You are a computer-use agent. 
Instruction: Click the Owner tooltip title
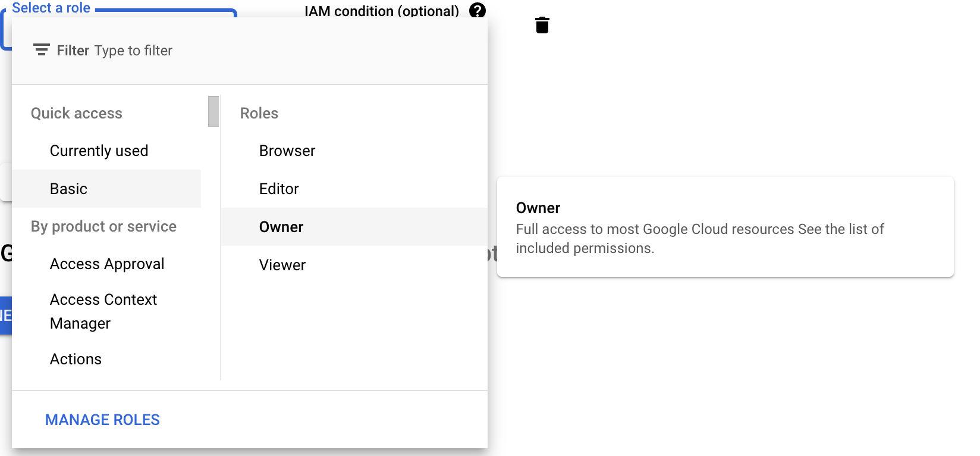click(x=538, y=208)
